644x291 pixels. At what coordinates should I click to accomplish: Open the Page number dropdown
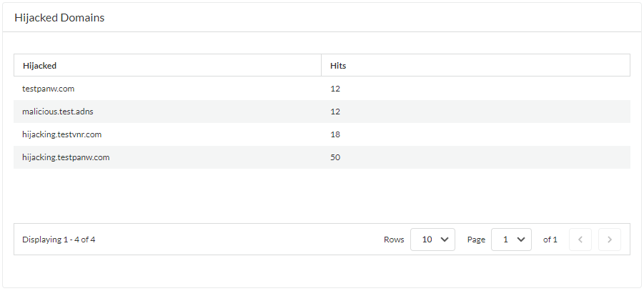[x=511, y=240]
